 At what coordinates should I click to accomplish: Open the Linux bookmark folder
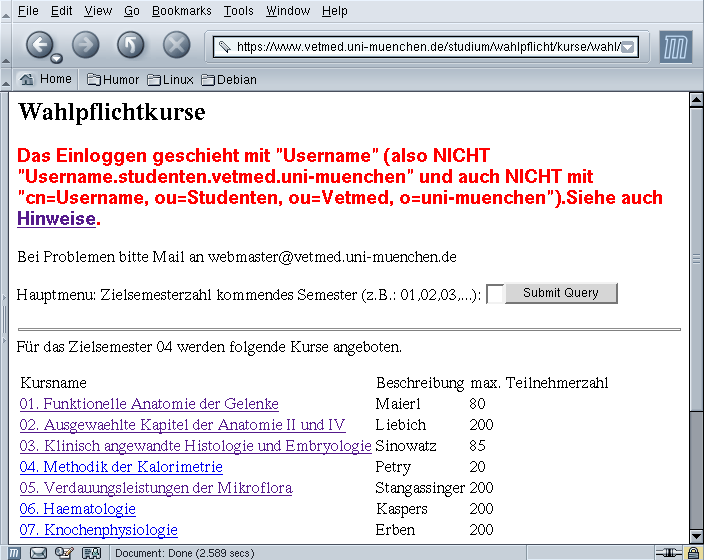click(170, 79)
